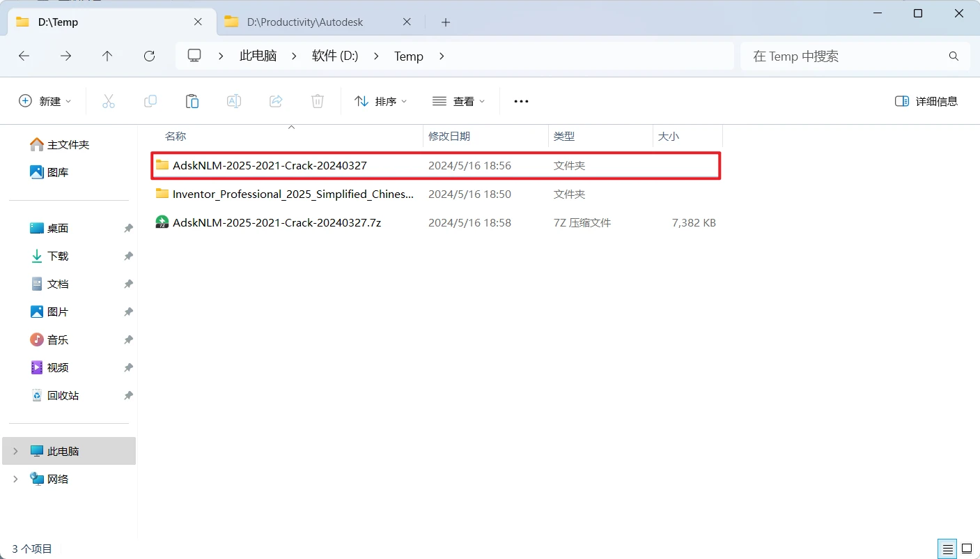Maximize the File Explorer window
Image resolution: width=980 pixels, height=559 pixels.
918,13
